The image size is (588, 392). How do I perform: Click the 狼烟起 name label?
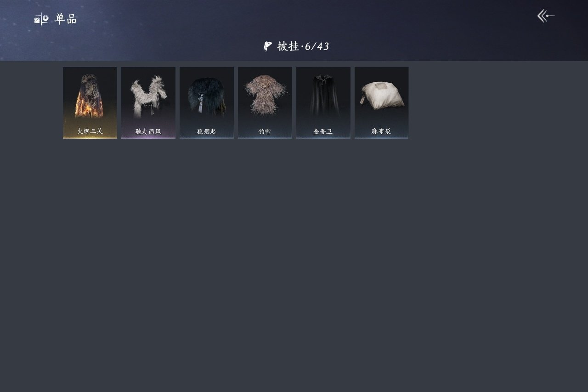tap(207, 131)
